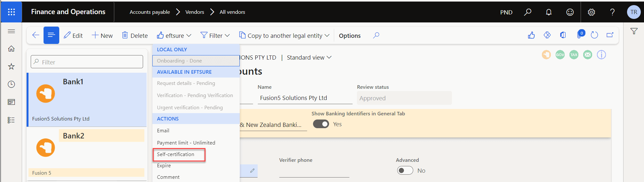Click Accounts payable breadcrumb
Image resolution: width=644 pixels, height=182 pixels.
click(150, 12)
